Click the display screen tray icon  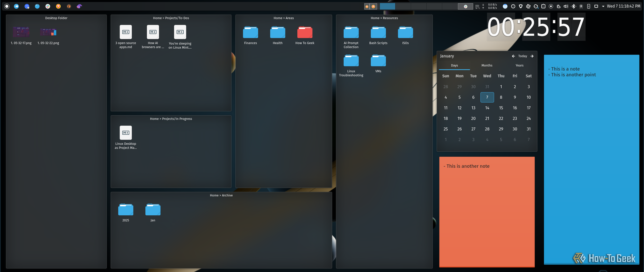tap(596, 6)
